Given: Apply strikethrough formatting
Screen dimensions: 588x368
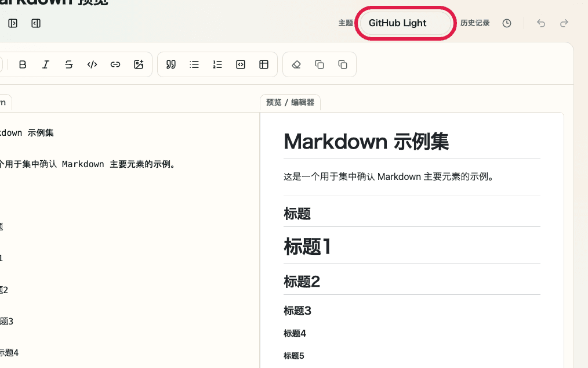Looking at the screenshot, I should (x=68, y=64).
